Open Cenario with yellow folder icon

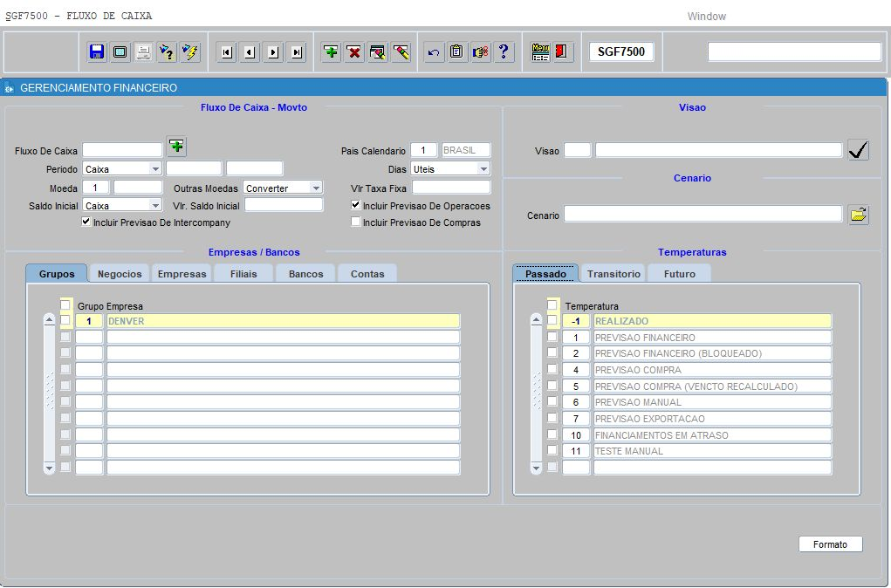pos(859,215)
